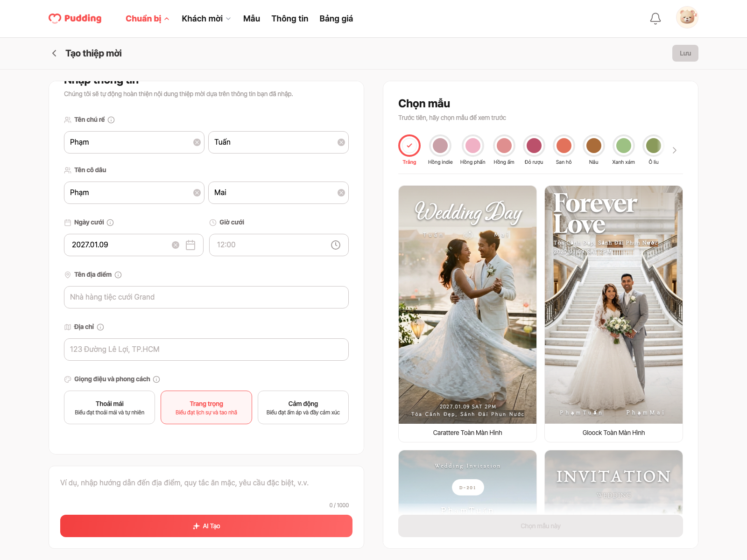Focus the Tên địa điểm venue field
747x560 pixels.
206,297
